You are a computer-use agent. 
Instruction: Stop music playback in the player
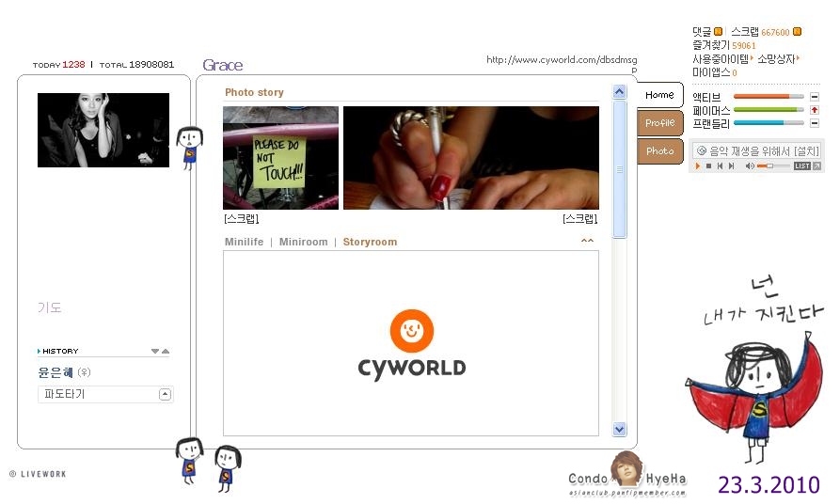click(x=708, y=166)
